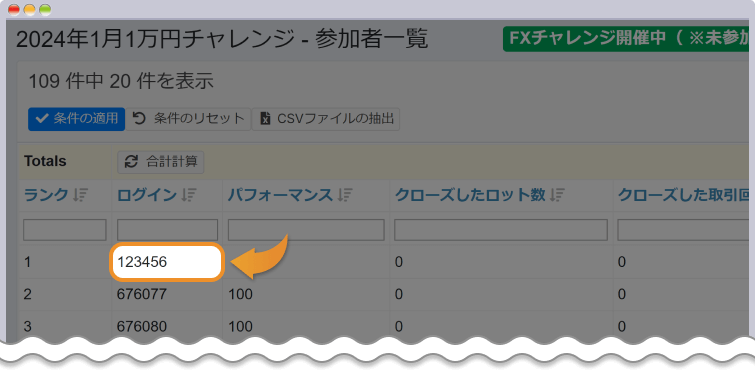Viewport: 755px width, 373px height.
Task: Sort by ランク column sort icon
Action: pyautogui.click(x=80, y=195)
